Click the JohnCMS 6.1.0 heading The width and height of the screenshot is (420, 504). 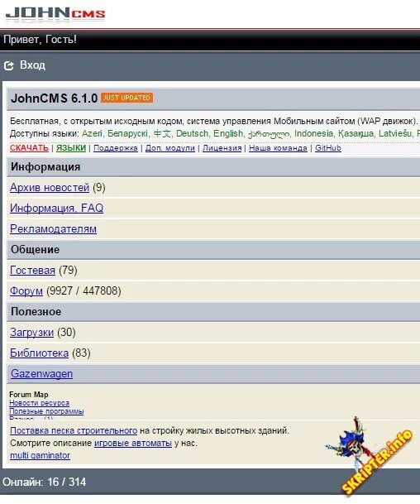pyautogui.click(x=54, y=98)
